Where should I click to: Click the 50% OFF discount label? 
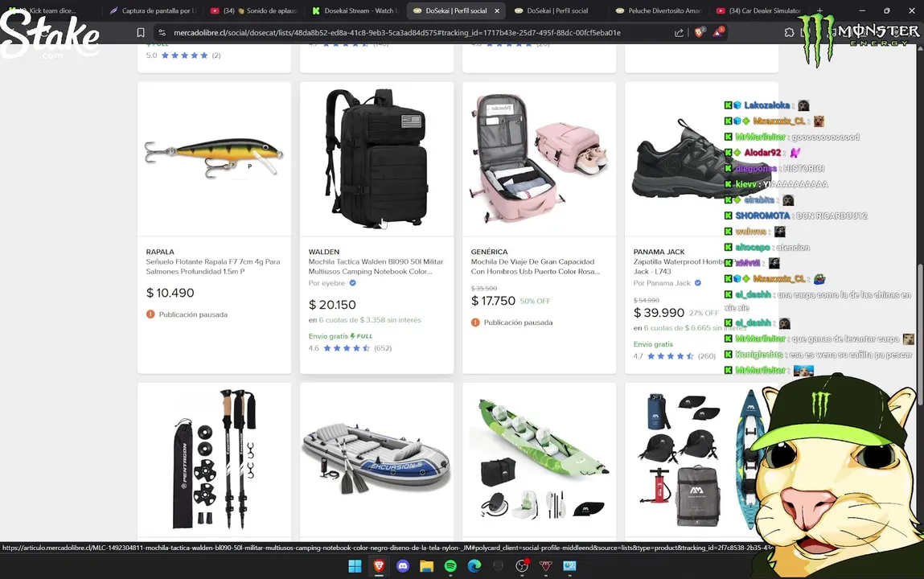535,301
